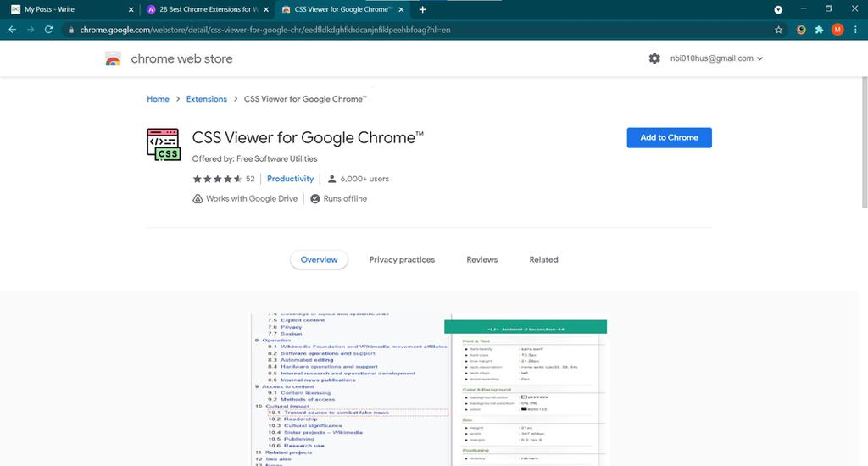
Task: Switch to the Privacy practices tab
Action: [x=402, y=259]
